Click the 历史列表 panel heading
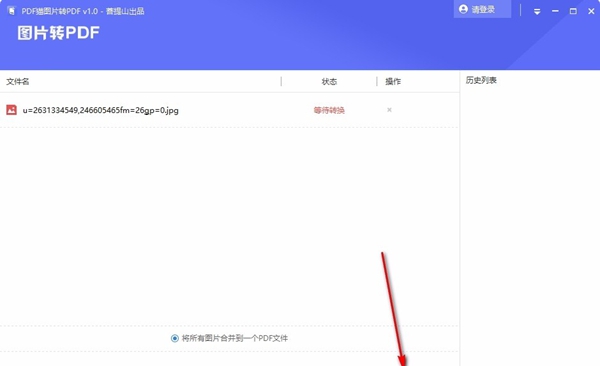 tap(481, 80)
